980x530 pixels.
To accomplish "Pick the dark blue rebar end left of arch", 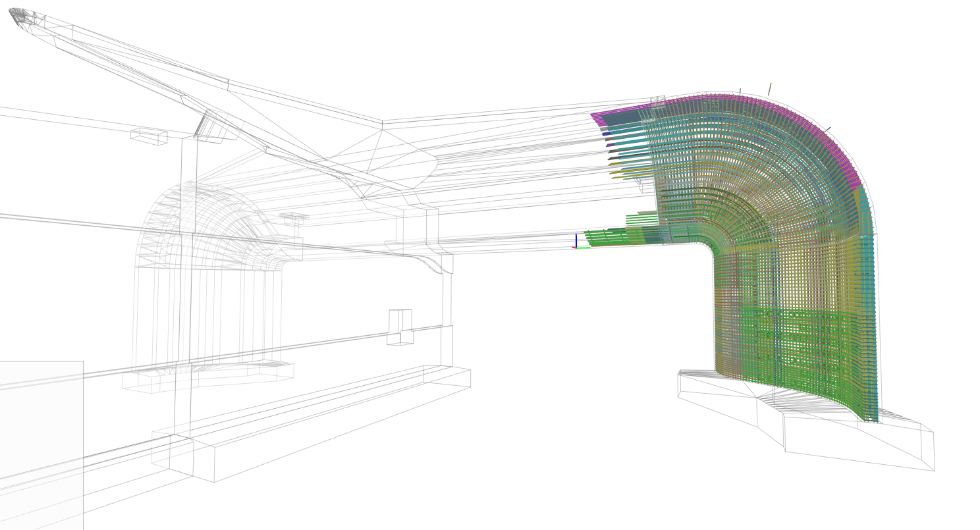I will [607, 134].
